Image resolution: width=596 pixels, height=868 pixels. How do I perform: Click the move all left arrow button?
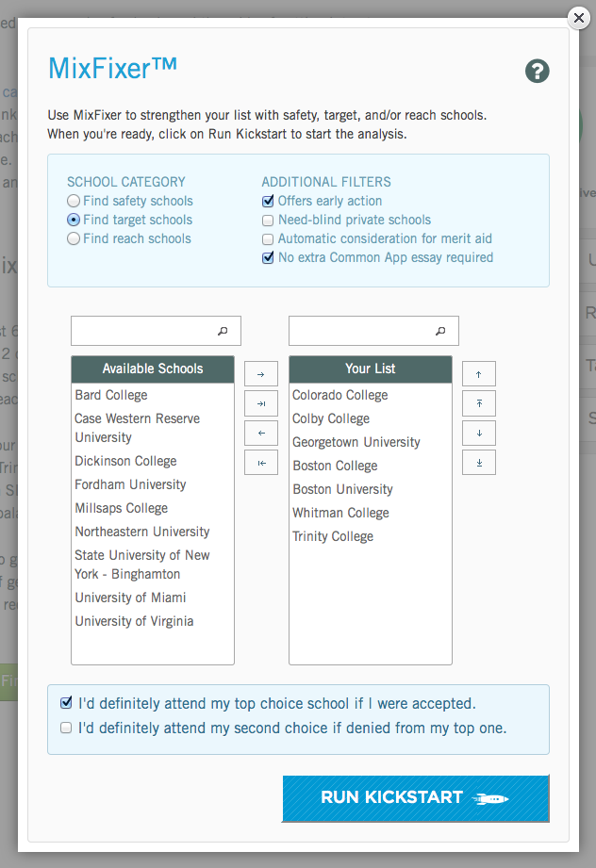(x=261, y=463)
